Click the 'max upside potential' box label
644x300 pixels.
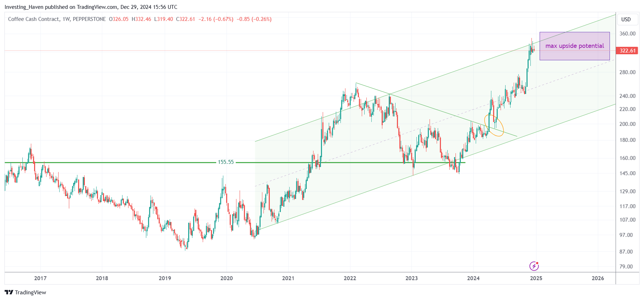point(574,46)
